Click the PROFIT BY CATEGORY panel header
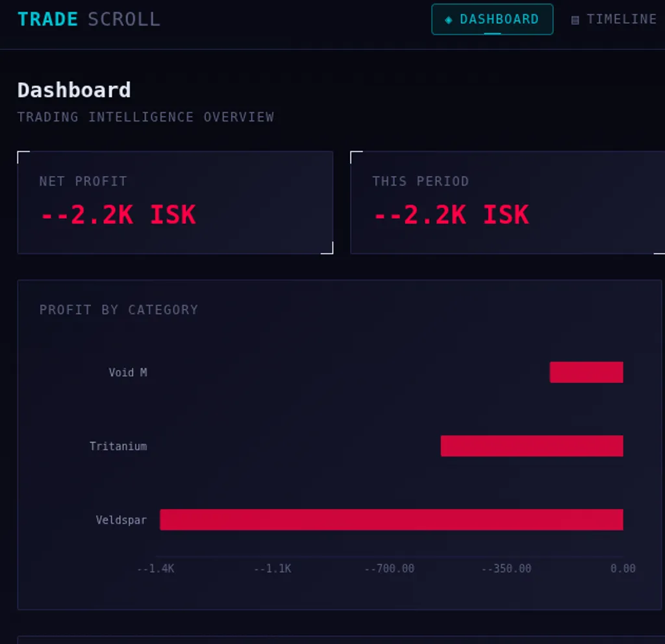The width and height of the screenshot is (665, 644). [119, 310]
